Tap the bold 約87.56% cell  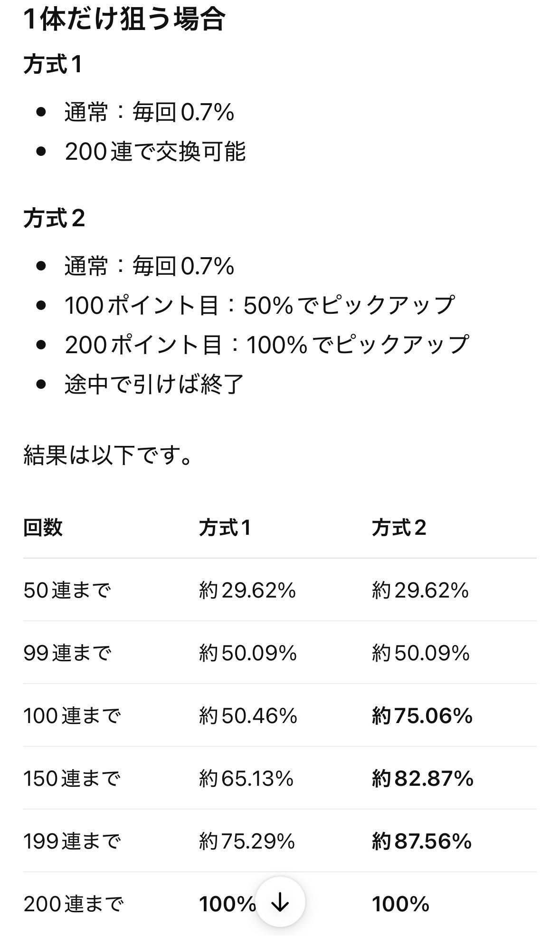422,841
